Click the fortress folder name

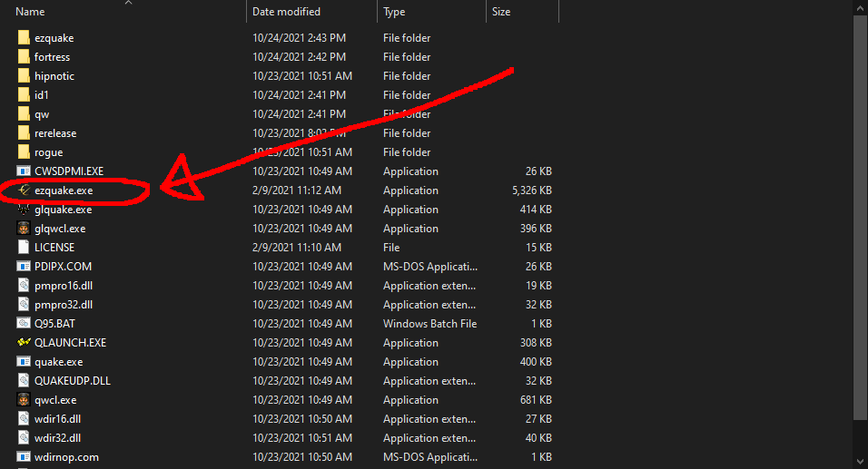click(52, 57)
